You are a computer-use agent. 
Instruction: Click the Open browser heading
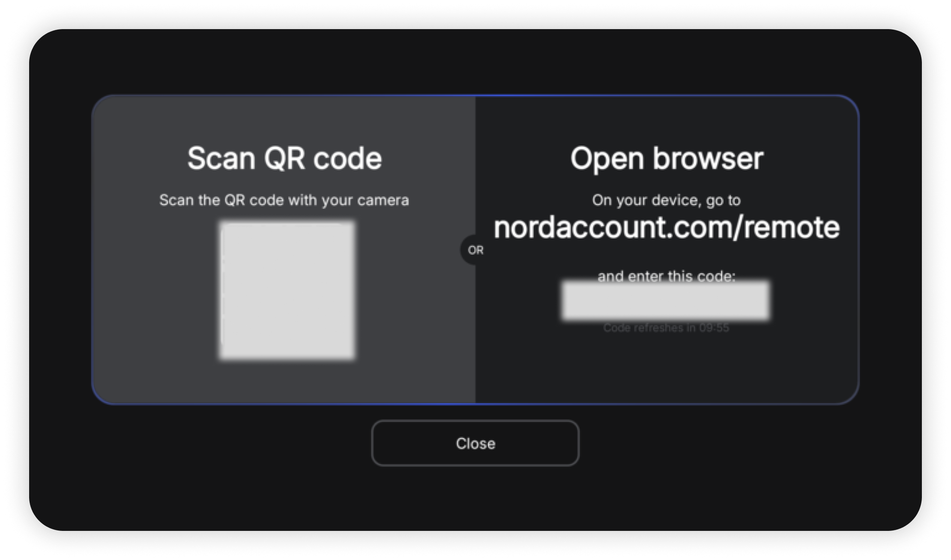tap(667, 159)
